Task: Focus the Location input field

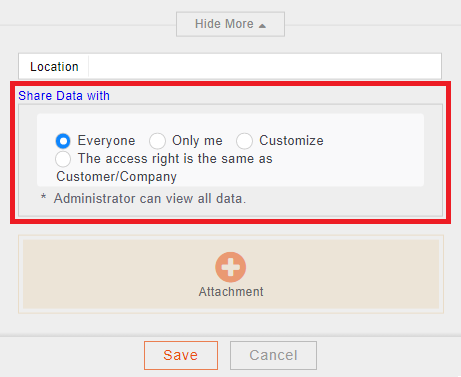Action: (x=265, y=66)
